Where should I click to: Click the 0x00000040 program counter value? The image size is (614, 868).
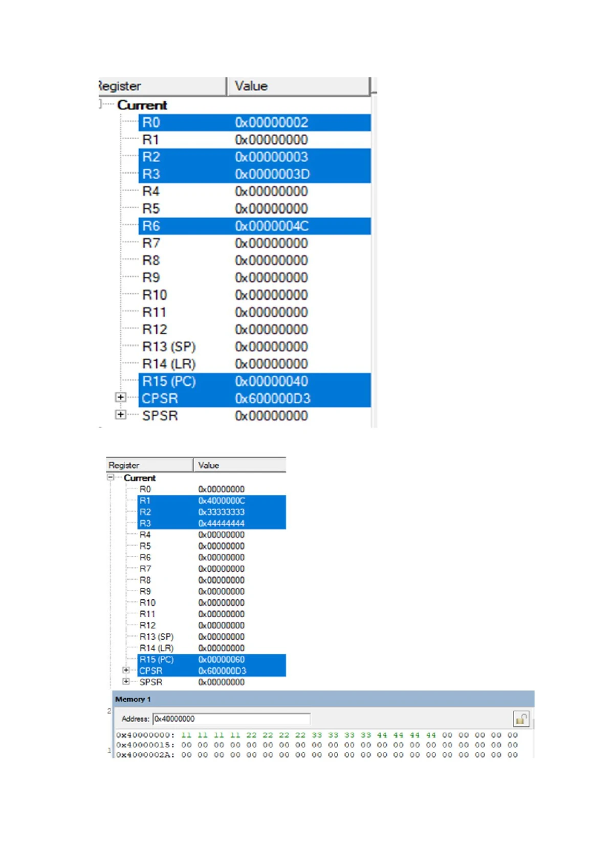272,381
